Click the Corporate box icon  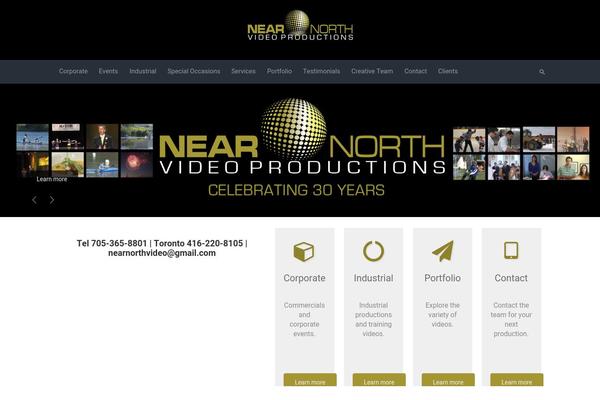pos(304,251)
